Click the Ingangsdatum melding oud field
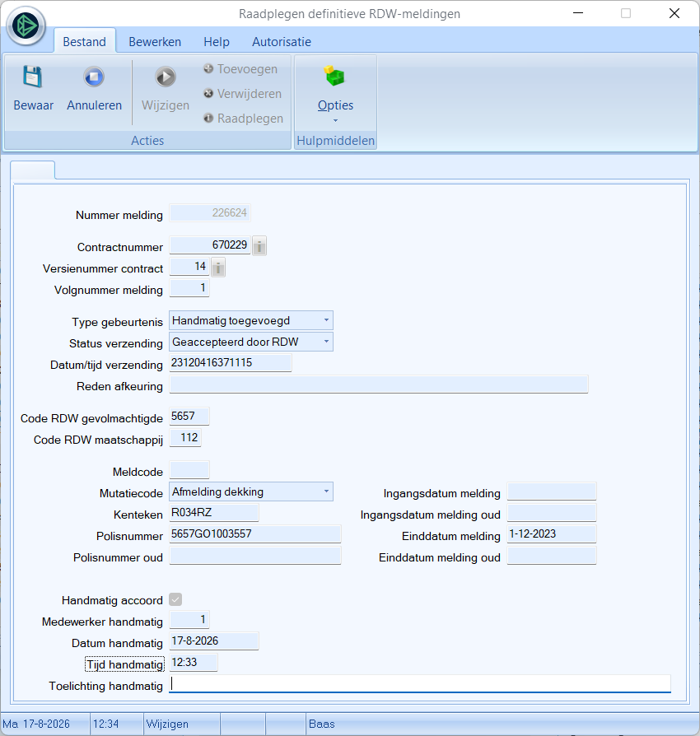This screenshot has width=700, height=736. click(552, 513)
